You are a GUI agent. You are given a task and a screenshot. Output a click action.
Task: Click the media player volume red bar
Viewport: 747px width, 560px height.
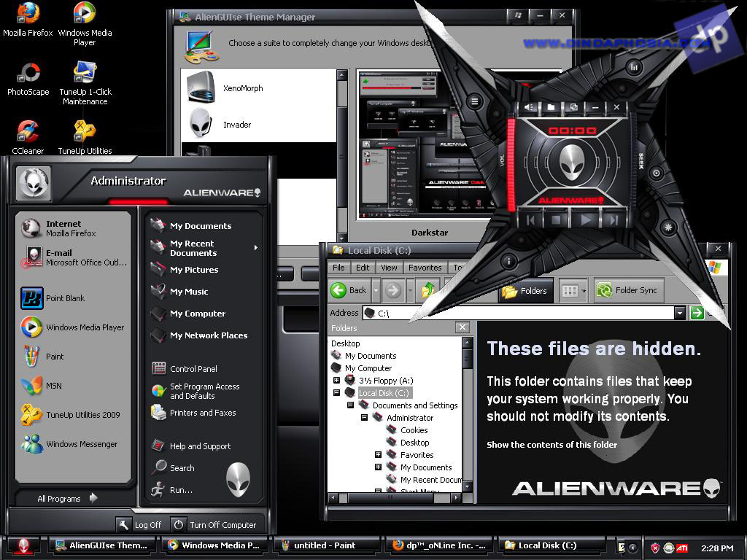(x=511, y=164)
